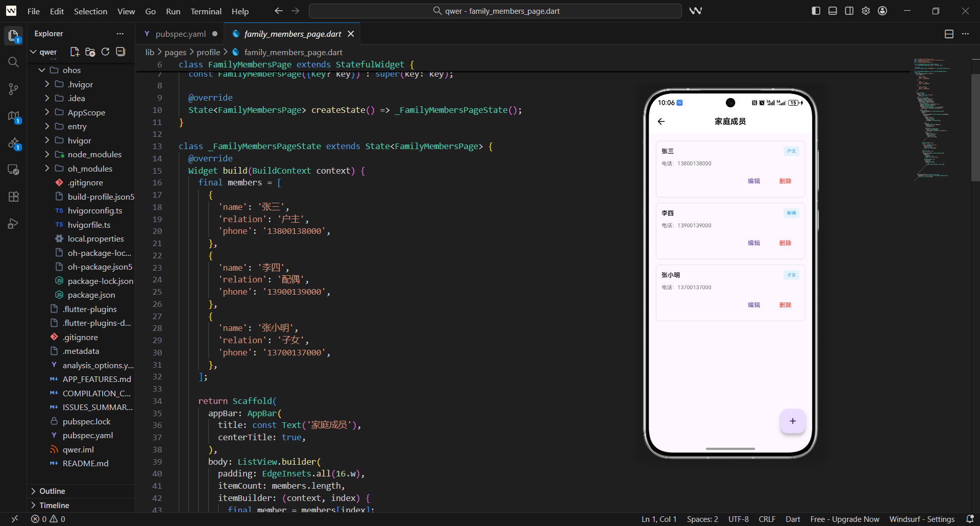The image size is (980, 526).
Task: Go forward in navigation history
Action: [x=296, y=11]
